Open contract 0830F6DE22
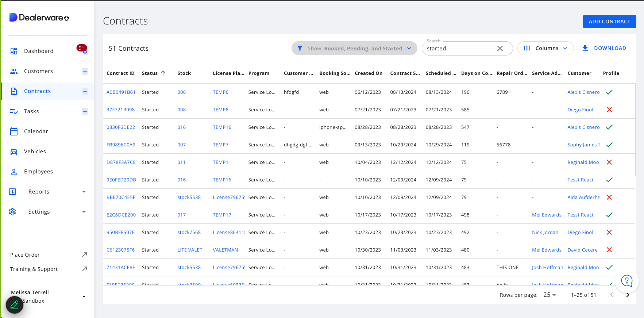This screenshot has width=644, height=318. click(x=121, y=127)
